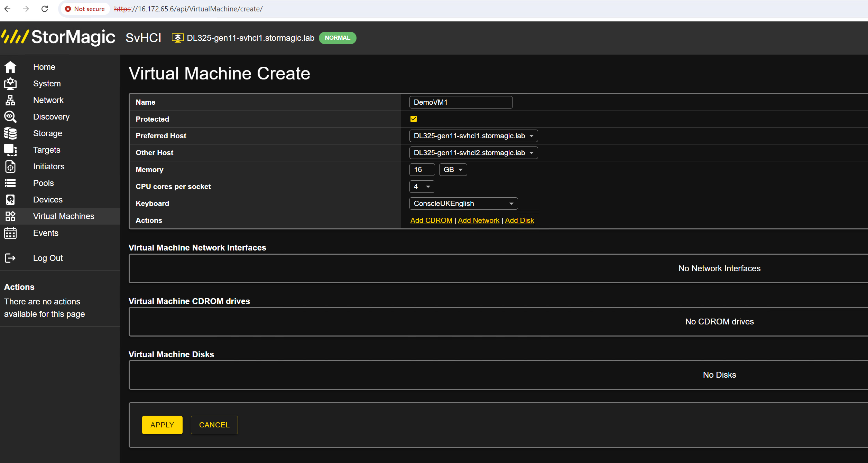
Task: Click the NORMAL status badge
Action: pyautogui.click(x=338, y=38)
